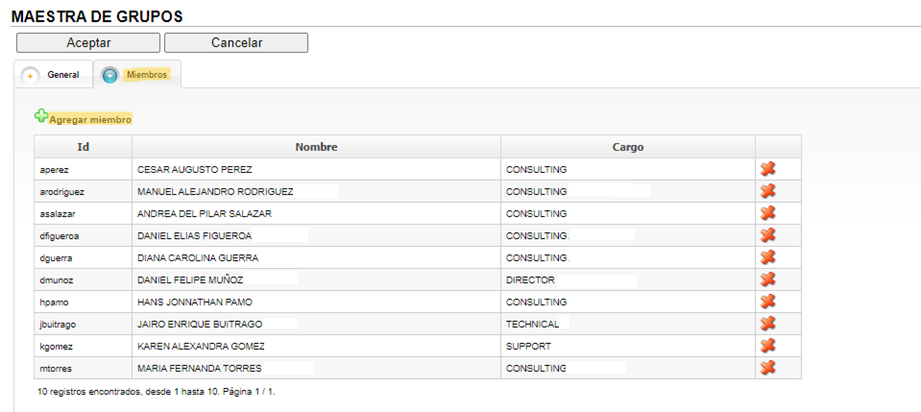Viewport: 921px width, 412px height.
Task: Switch to the General tab
Action: (63, 75)
